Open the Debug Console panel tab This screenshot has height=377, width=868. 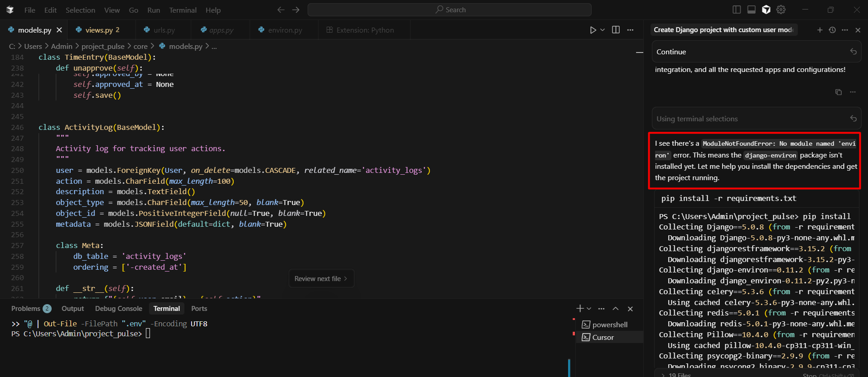119,309
